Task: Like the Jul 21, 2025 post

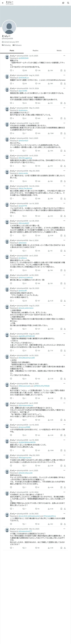Action: 38,71
